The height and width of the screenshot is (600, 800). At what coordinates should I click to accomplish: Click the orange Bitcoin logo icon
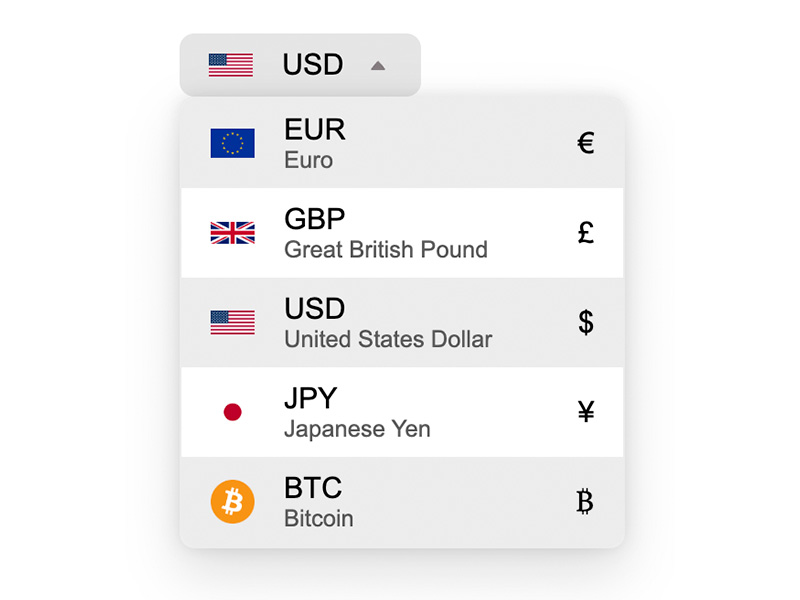pyautogui.click(x=232, y=502)
